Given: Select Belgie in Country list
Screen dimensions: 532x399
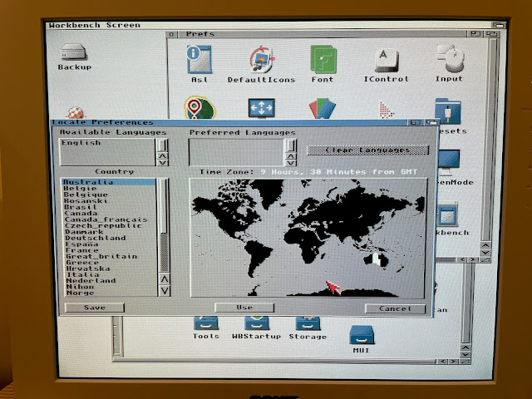Looking at the screenshot, I should pyautogui.click(x=109, y=189).
